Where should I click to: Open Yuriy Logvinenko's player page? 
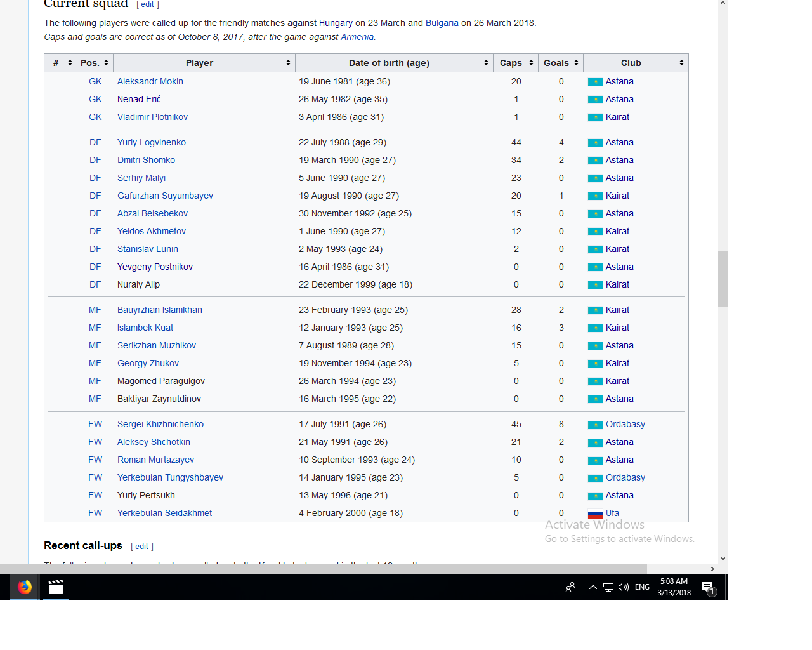(x=152, y=142)
